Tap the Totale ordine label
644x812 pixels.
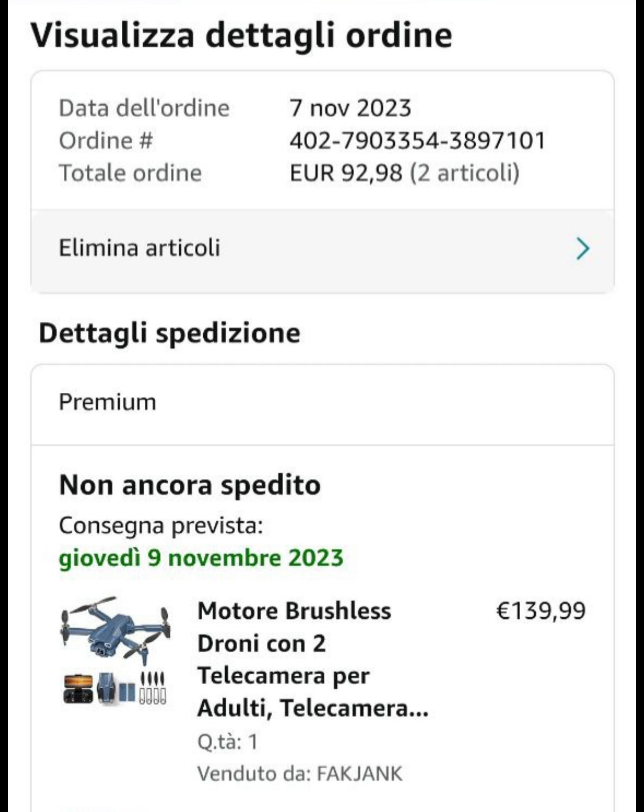coord(130,173)
